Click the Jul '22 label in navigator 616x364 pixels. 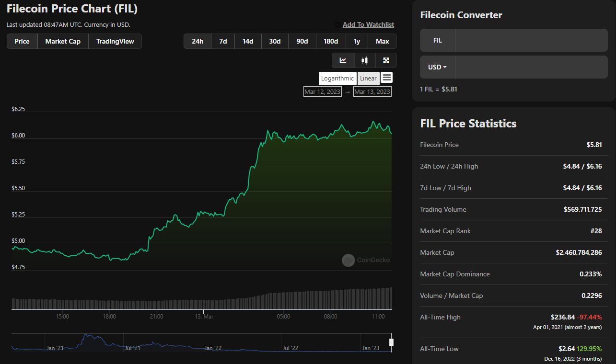[x=291, y=348]
